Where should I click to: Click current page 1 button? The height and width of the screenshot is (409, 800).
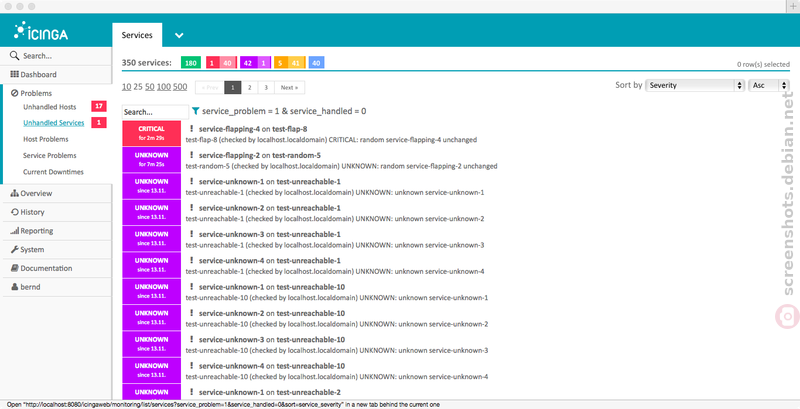(x=233, y=87)
